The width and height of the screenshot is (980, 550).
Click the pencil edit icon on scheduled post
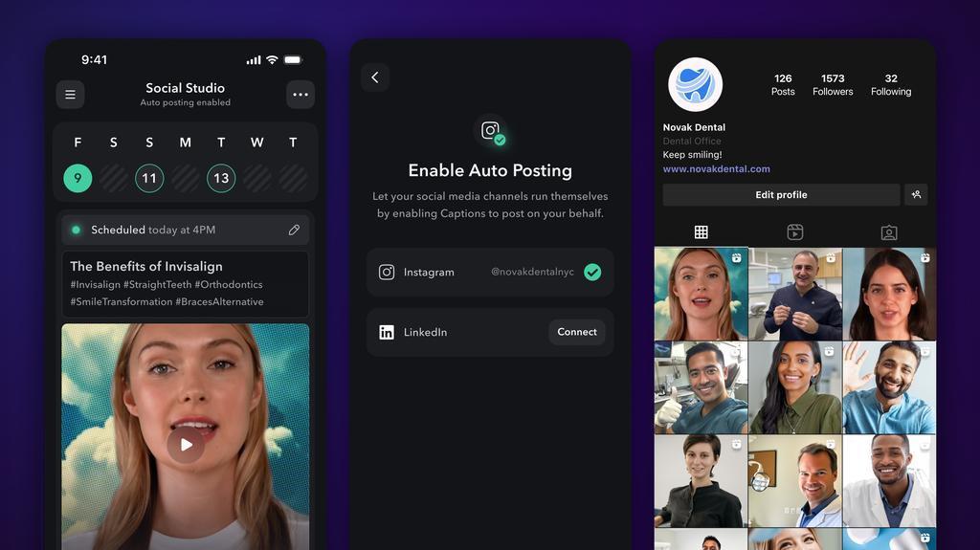(294, 230)
